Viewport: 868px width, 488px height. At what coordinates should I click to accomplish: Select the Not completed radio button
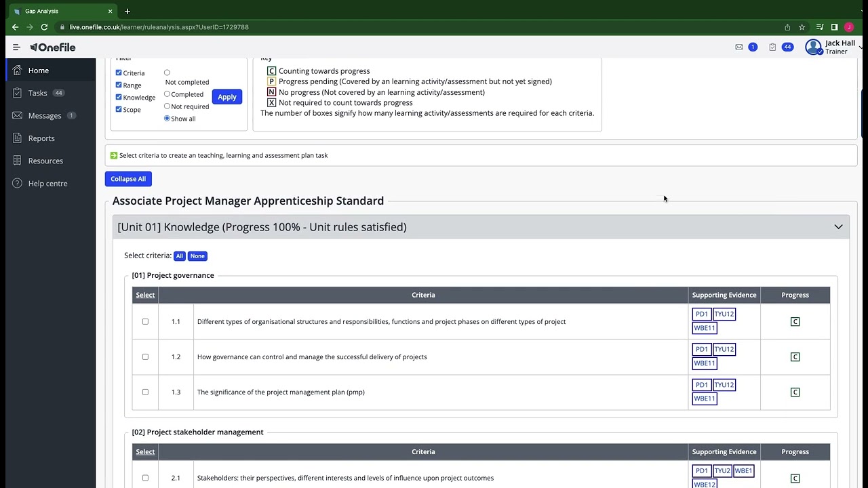(x=167, y=73)
